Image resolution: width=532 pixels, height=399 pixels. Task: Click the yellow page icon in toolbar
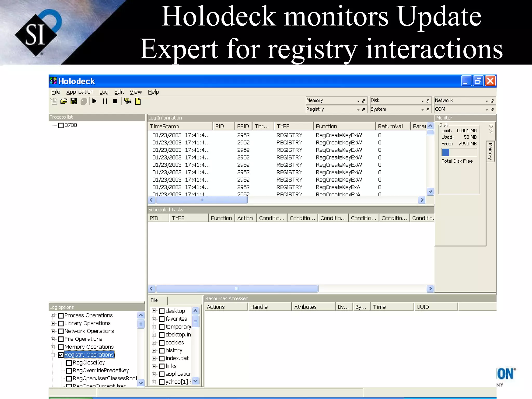pos(138,101)
